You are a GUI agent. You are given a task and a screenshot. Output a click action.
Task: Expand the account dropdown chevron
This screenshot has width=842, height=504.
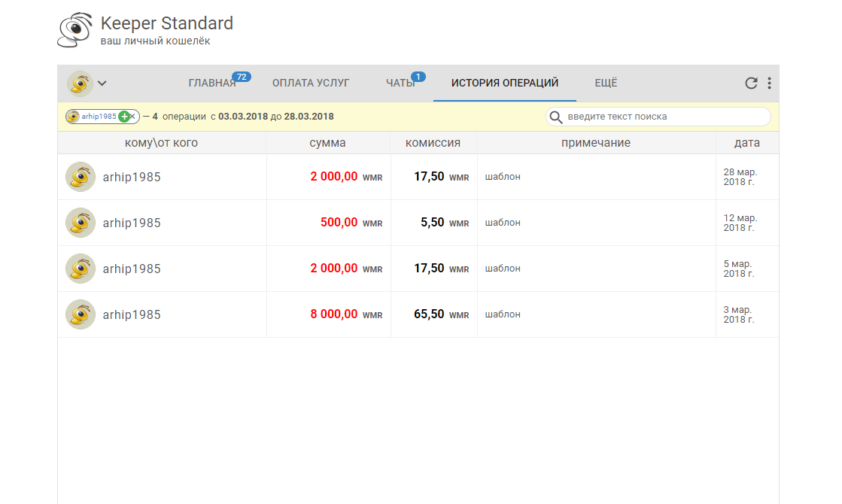click(102, 83)
